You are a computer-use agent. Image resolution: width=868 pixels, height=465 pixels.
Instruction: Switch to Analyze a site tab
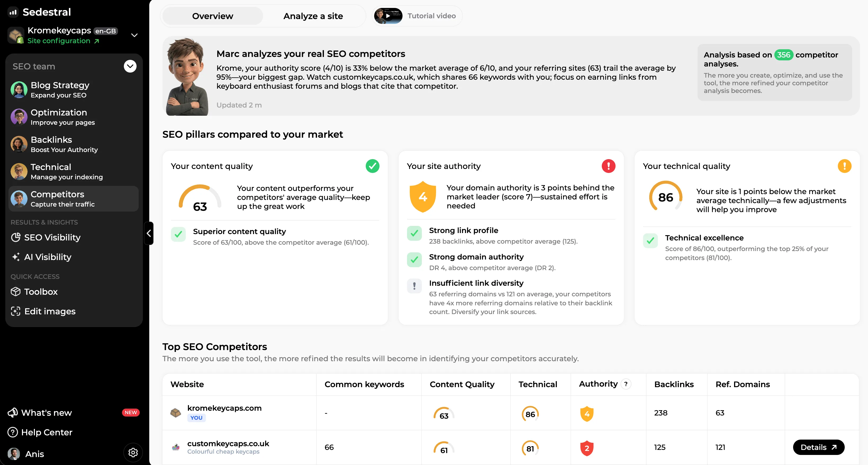313,16
